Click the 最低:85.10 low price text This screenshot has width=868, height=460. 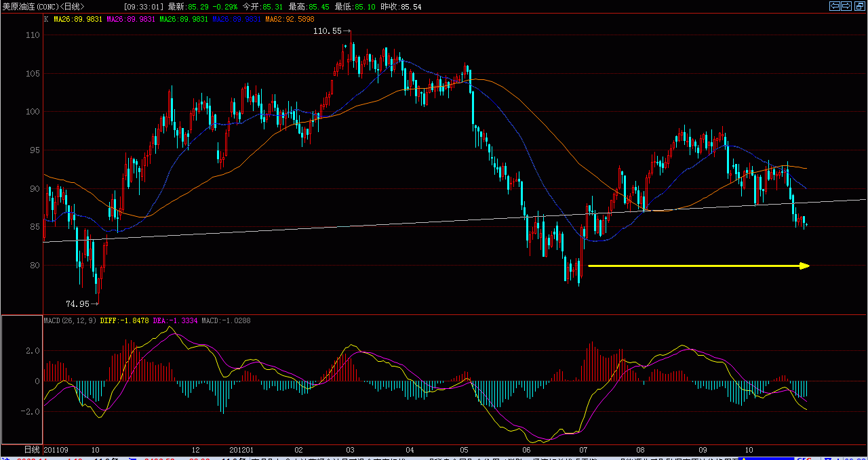tap(355, 6)
